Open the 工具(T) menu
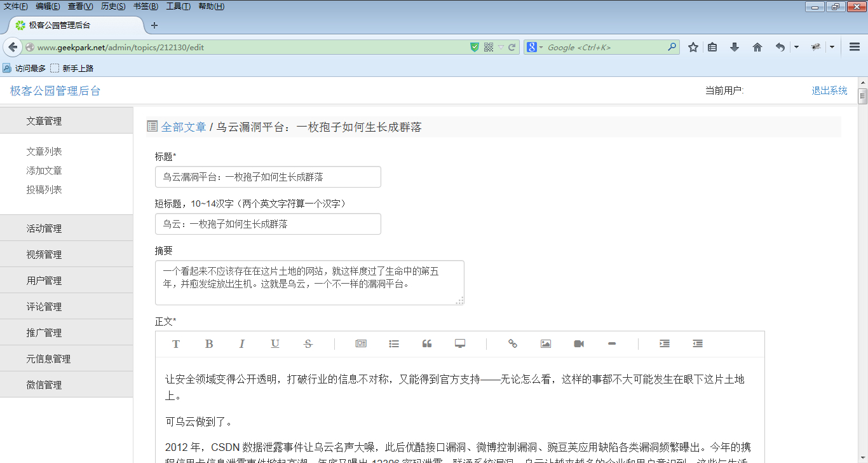Viewport: 868px width, 463px height. (179, 6)
